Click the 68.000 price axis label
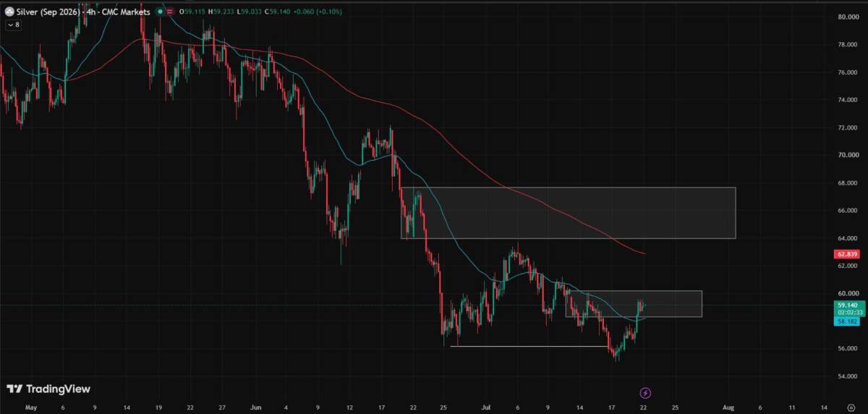868x414 pixels. (848, 182)
